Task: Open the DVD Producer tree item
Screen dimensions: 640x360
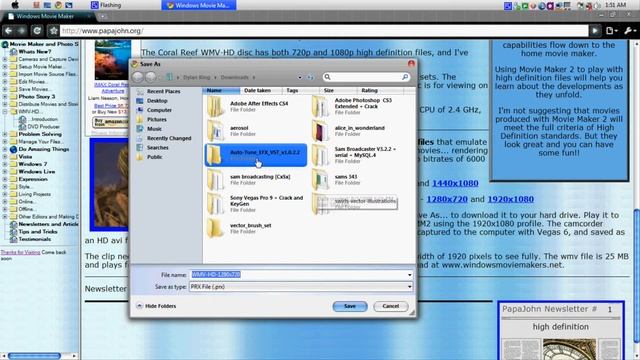Action: point(43,127)
